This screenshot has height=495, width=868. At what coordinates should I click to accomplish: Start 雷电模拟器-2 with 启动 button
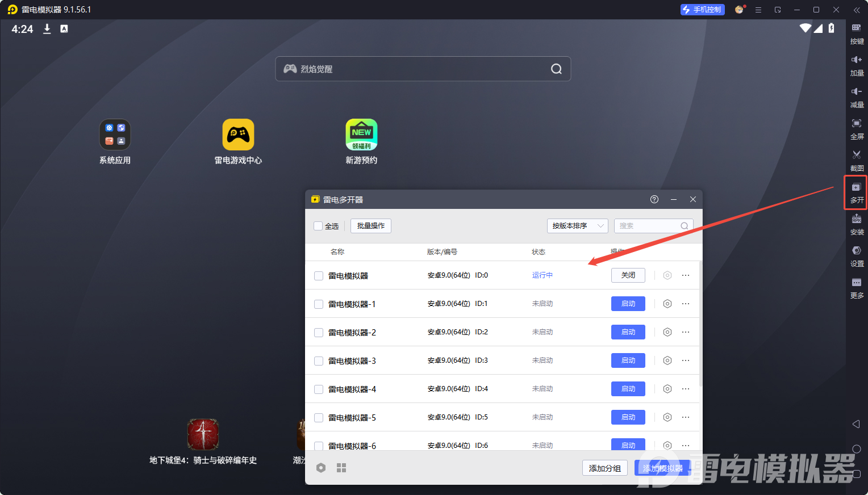pos(628,332)
